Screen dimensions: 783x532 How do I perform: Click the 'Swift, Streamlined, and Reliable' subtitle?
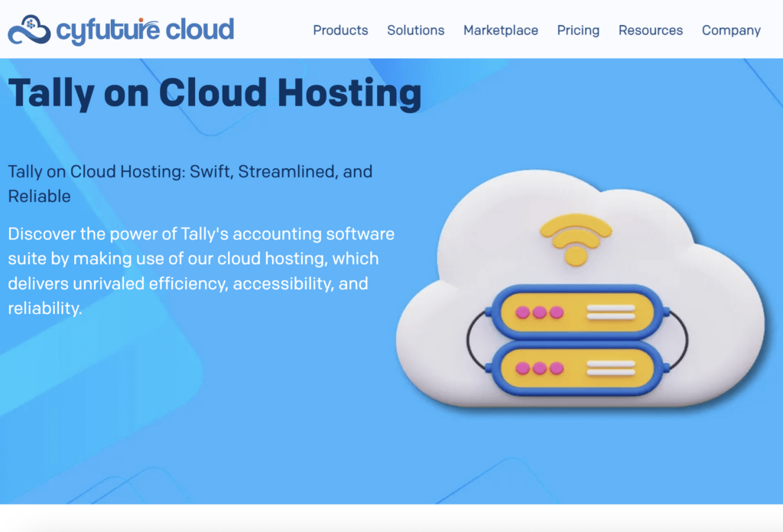pyautogui.click(x=190, y=183)
